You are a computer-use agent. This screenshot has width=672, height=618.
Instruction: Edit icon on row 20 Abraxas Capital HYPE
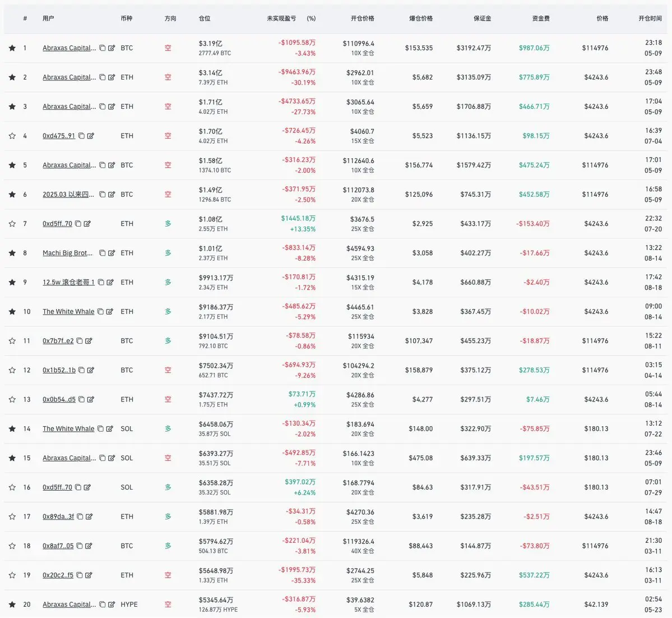112,605
